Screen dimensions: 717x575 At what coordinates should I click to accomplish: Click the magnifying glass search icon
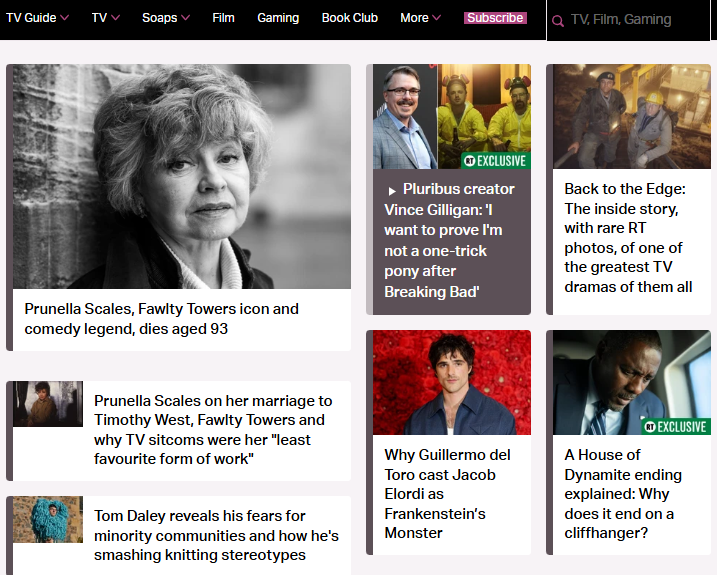tap(558, 20)
